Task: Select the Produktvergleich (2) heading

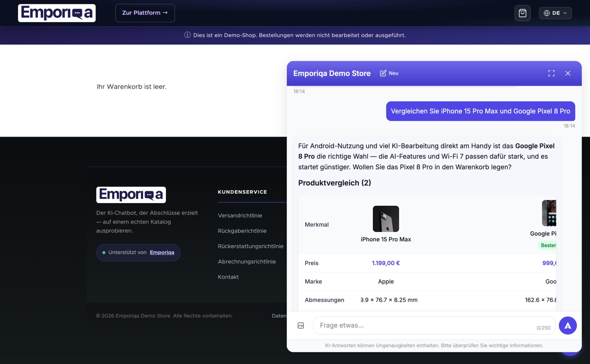Action: (335, 183)
